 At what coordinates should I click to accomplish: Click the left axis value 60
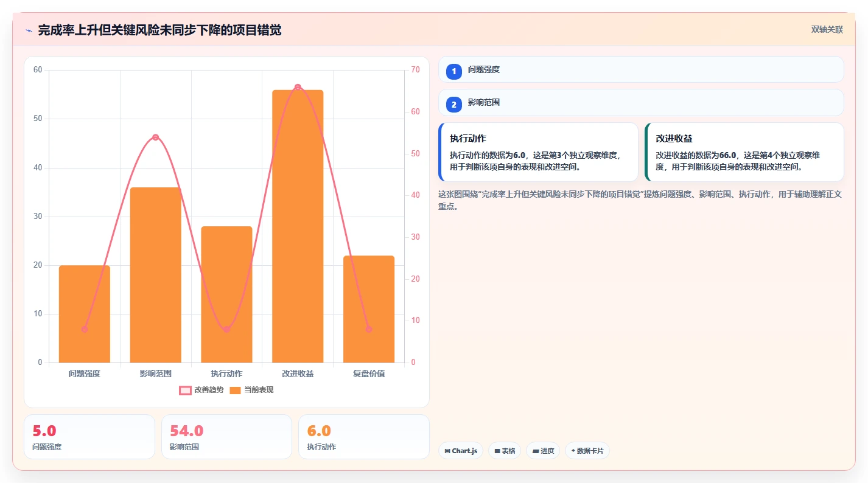pos(38,70)
